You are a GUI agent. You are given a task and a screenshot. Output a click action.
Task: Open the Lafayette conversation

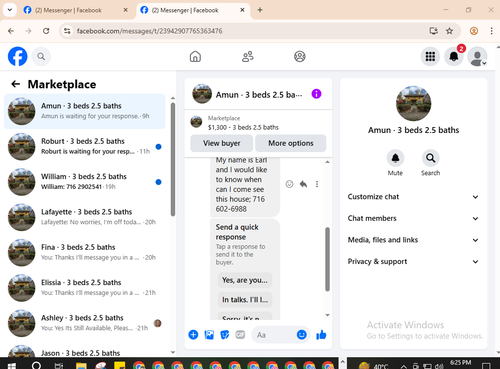(85, 217)
